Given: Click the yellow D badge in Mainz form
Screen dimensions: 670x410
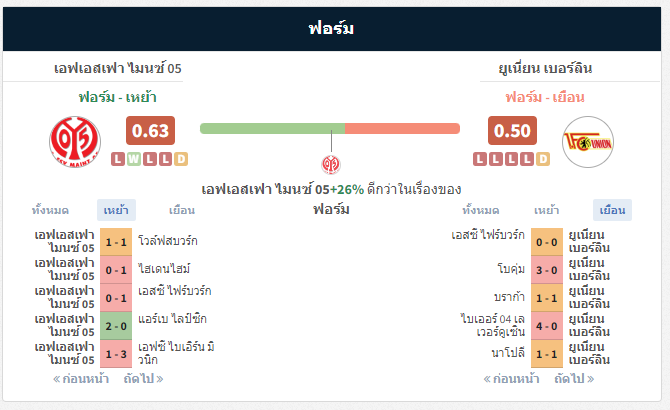Looking at the screenshot, I should (181, 159).
